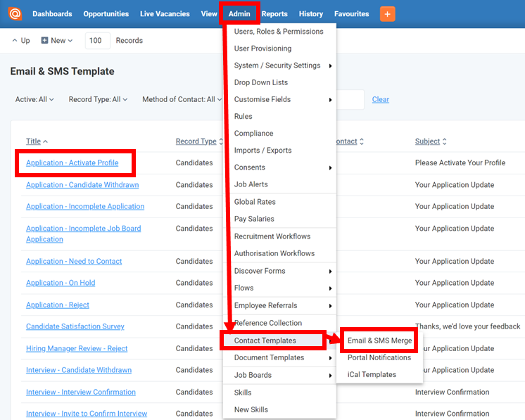The width and height of the screenshot is (525, 420).
Task: Expand Customise Fields submenu
Action: [330, 100]
